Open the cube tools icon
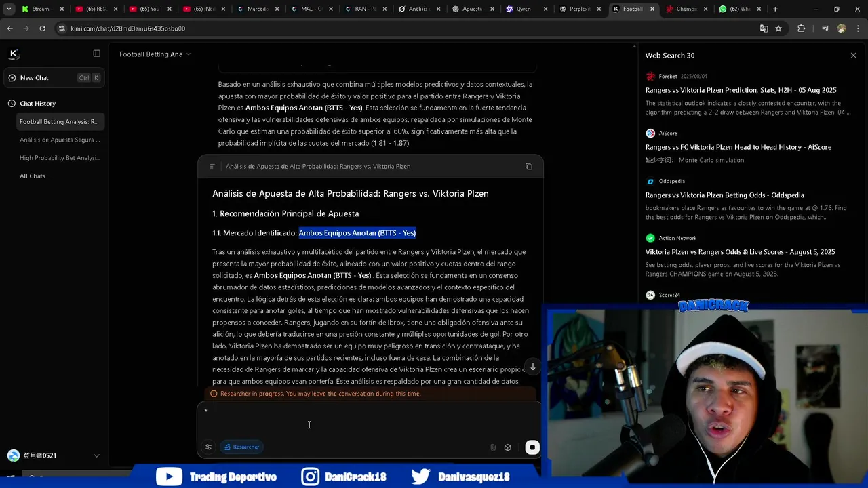 (x=507, y=447)
